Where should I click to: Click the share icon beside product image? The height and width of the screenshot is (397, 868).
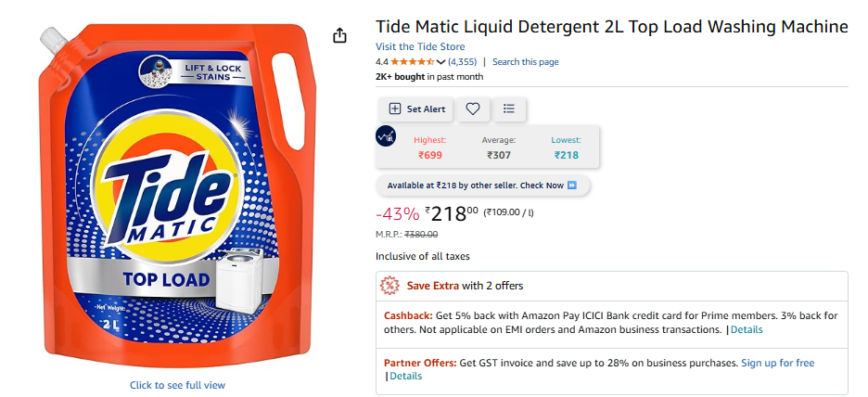[x=339, y=35]
